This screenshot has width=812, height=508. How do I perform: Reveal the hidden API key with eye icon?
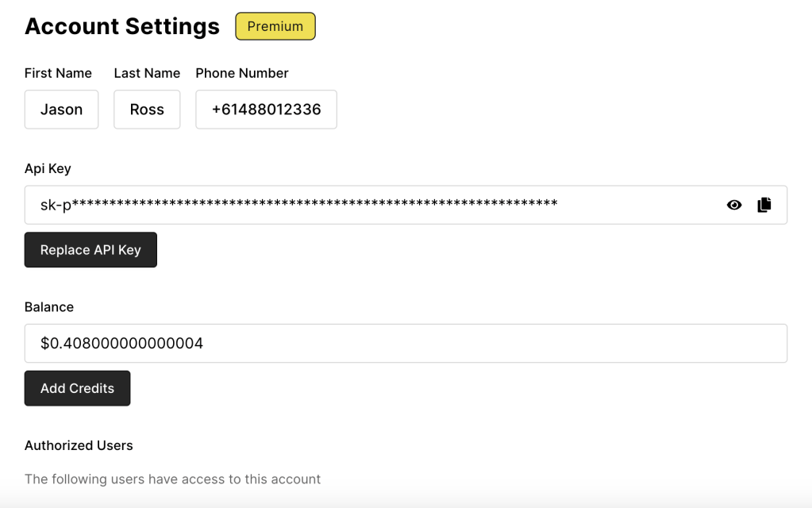(x=734, y=205)
